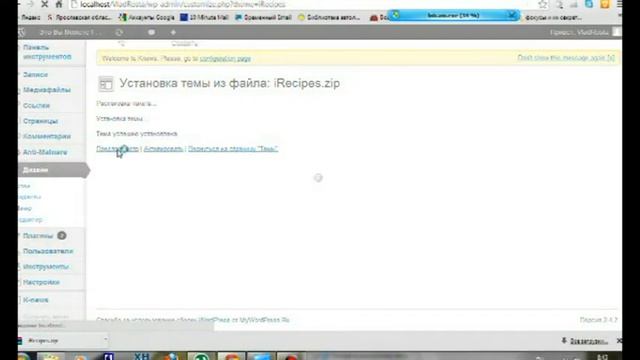The image size is (640, 360).
Task: Open the Пользователи sidebar menu
Action: click(48, 251)
